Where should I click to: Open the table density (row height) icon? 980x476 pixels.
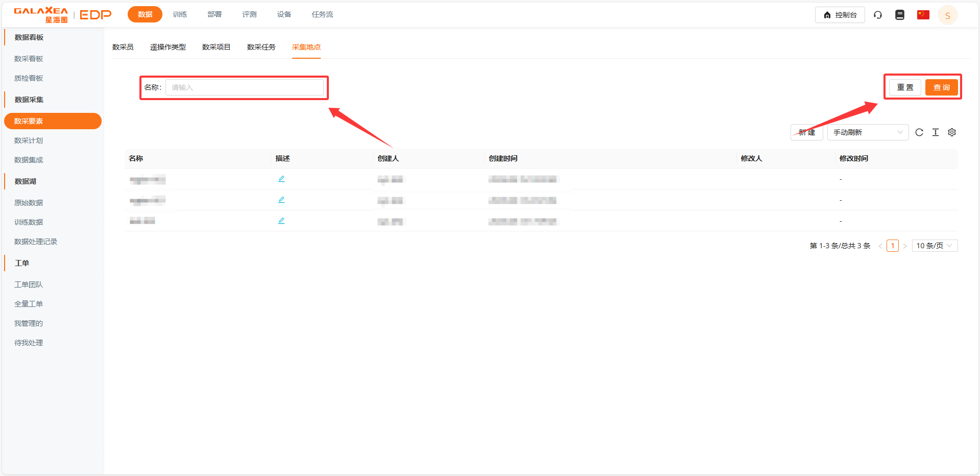pos(935,132)
